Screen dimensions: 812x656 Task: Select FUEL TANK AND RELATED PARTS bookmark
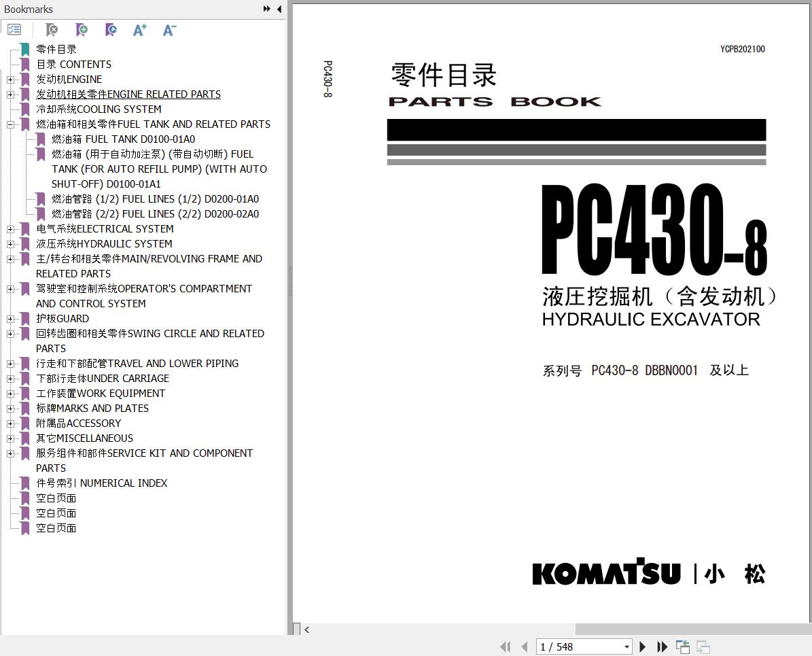click(x=154, y=124)
